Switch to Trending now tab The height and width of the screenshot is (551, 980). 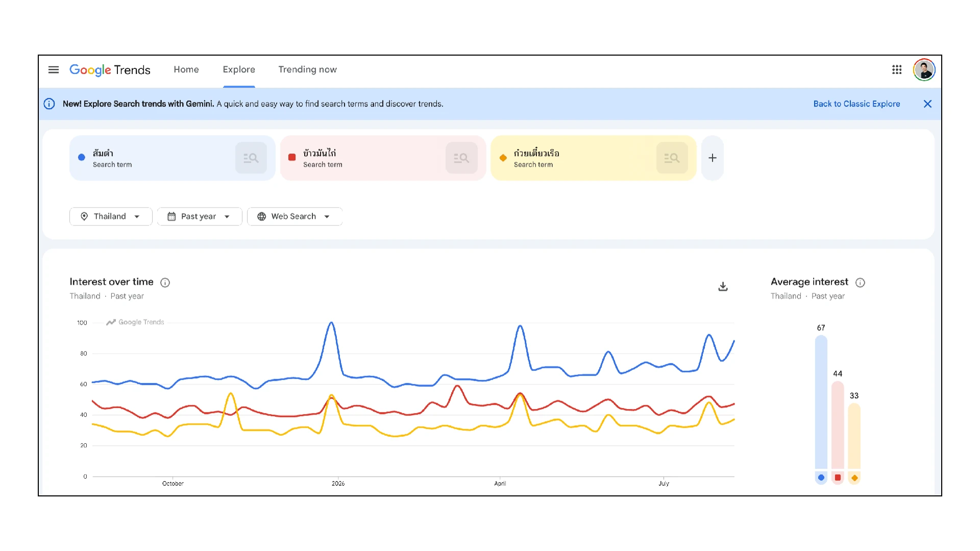pos(307,70)
